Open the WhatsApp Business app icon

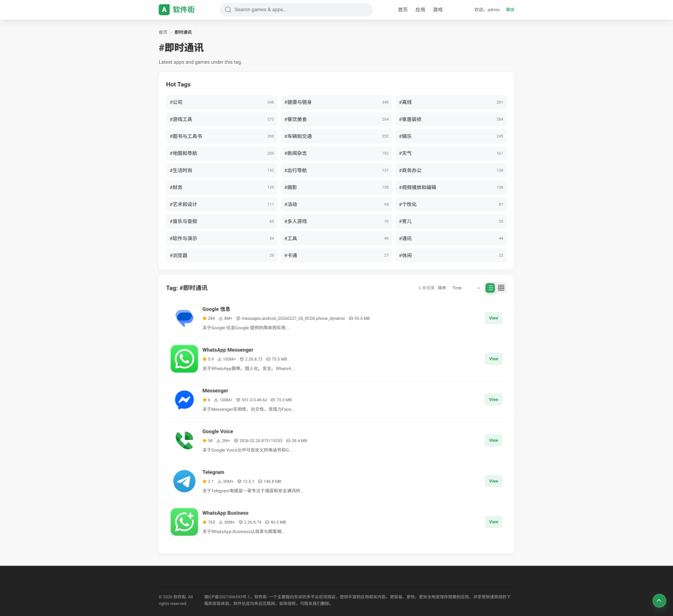click(184, 521)
